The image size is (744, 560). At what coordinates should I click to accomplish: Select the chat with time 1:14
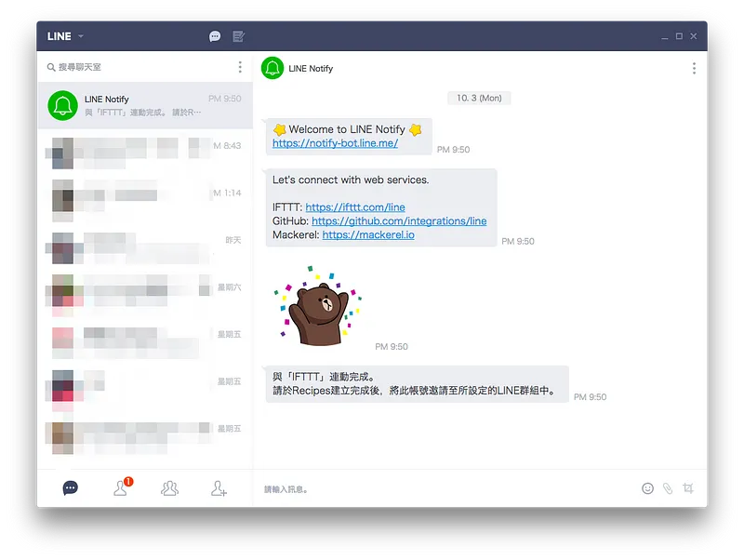tap(145, 200)
